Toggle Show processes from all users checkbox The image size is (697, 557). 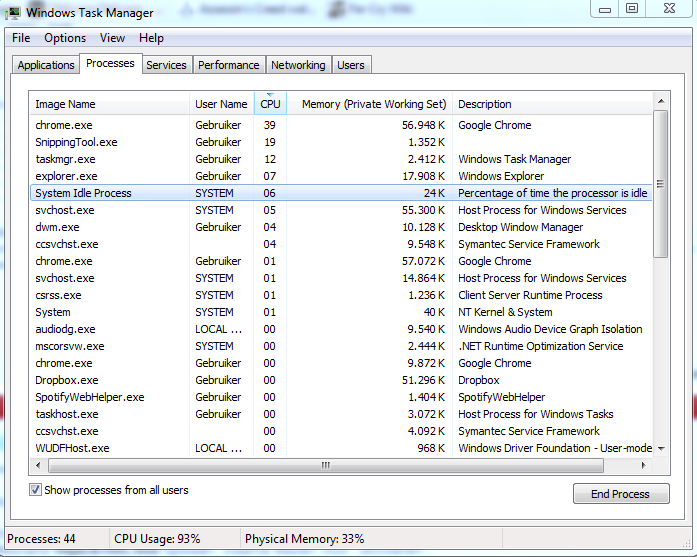coord(36,490)
